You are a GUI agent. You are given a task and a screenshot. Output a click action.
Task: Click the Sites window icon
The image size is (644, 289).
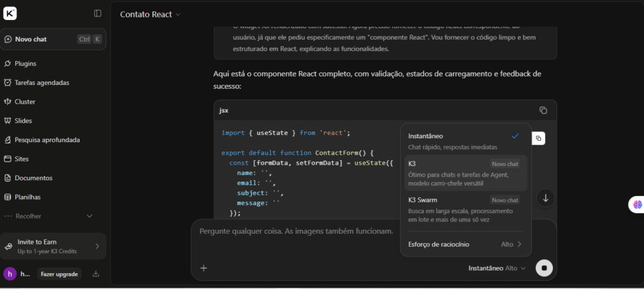8,159
